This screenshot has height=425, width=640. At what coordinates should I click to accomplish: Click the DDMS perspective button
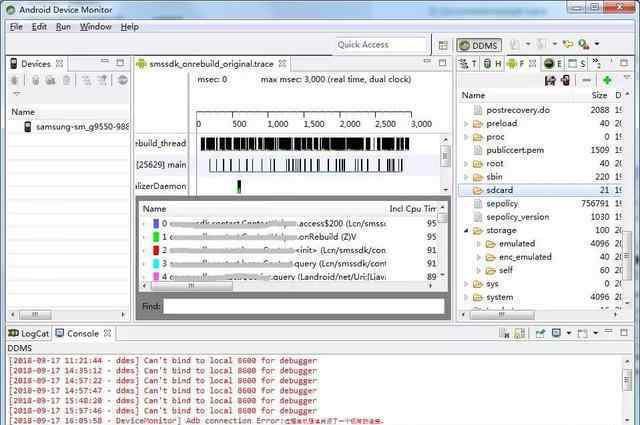pos(479,45)
